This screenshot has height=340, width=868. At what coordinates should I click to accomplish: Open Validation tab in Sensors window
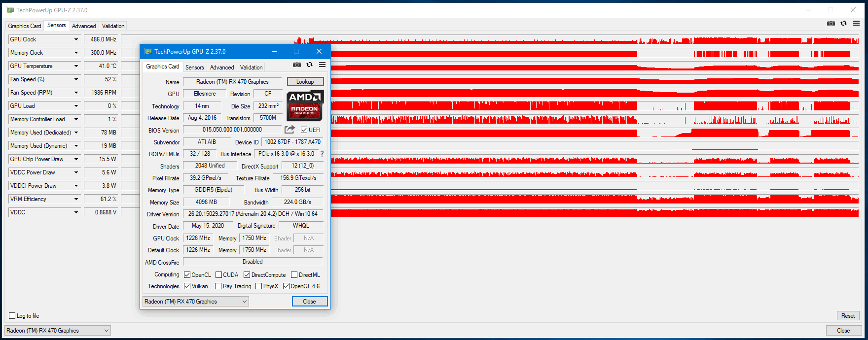(x=113, y=26)
